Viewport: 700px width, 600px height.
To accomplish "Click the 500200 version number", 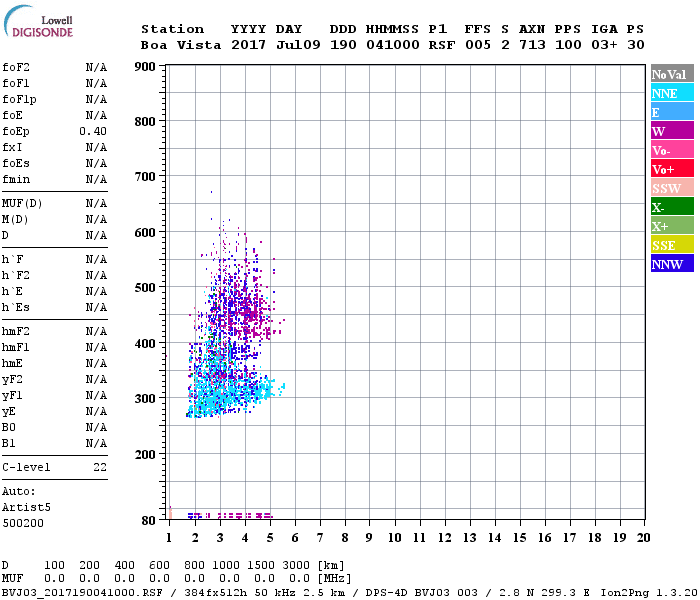I will (23, 523).
